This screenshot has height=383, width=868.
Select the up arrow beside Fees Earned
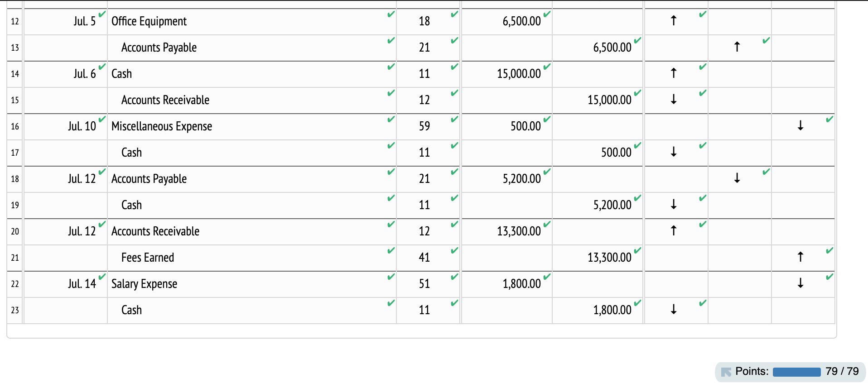[x=801, y=258]
